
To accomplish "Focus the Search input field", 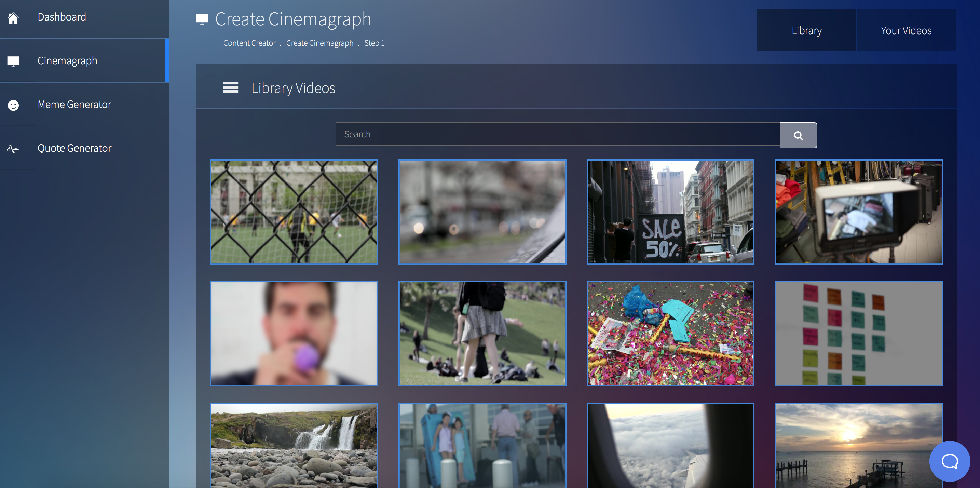I will tap(558, 134).
